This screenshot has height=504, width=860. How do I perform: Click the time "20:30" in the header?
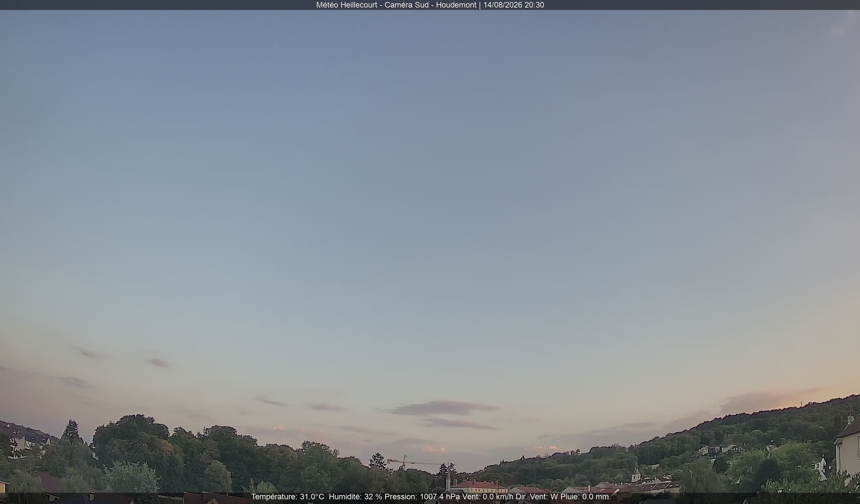(x=534, y=5)
